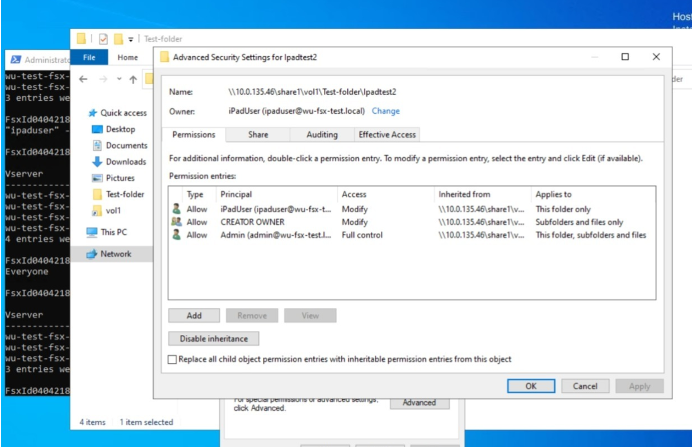Image resolution: width=692 pixels, height=448 pixels.
Task: Close the Advanced Security Settings dialog
Action: click(656, 57)
